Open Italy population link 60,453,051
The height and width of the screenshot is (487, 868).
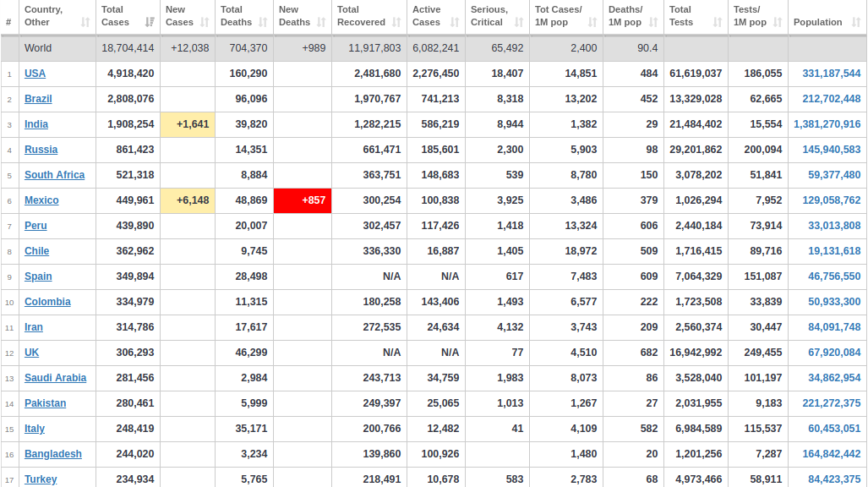(x=834, y=429)
